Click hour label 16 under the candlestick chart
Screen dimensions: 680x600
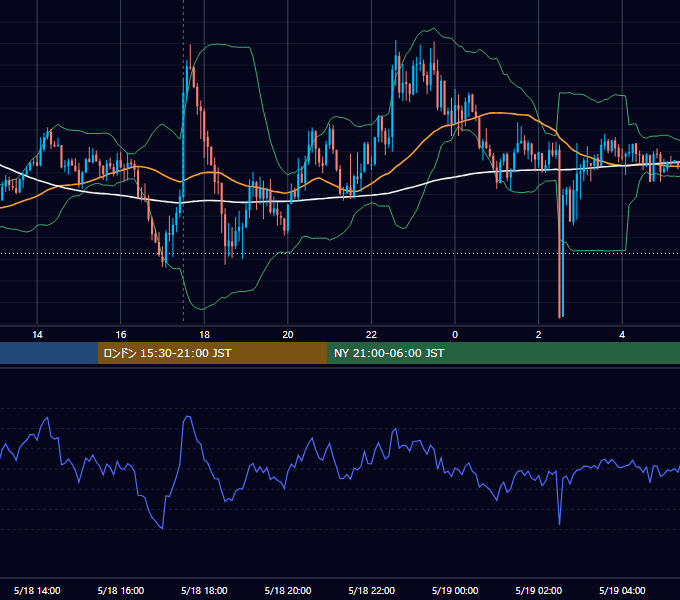pos(121,335)
